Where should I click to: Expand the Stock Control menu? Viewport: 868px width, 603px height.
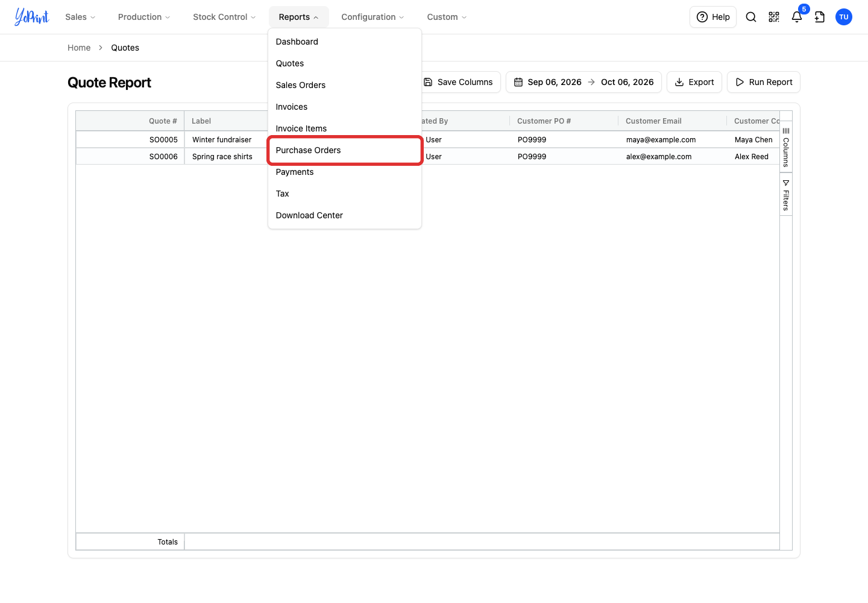tap(224, 17)
